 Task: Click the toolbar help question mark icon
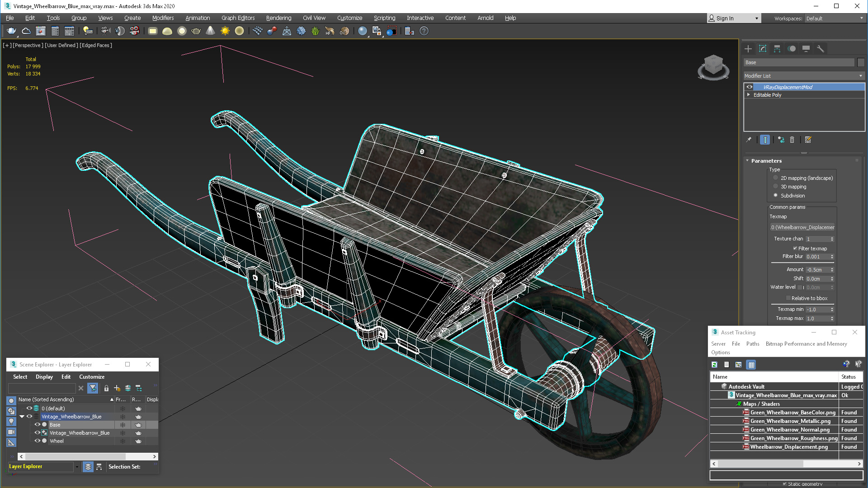tap(424, 31)
